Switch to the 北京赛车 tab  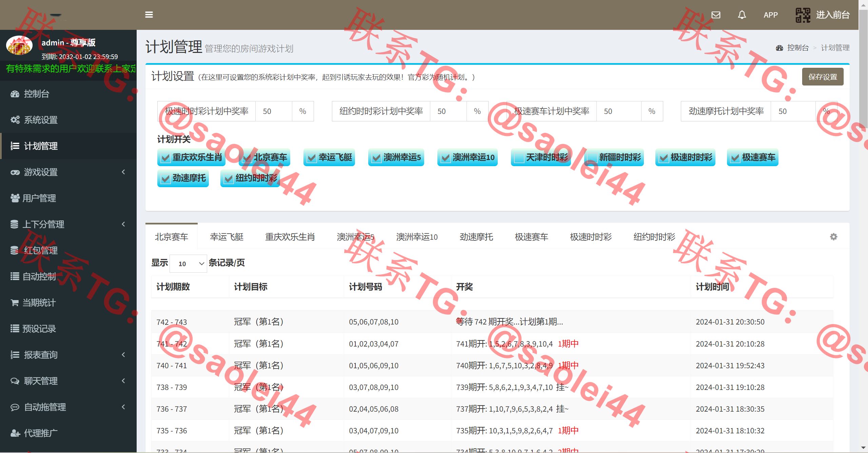coord(172,237)
